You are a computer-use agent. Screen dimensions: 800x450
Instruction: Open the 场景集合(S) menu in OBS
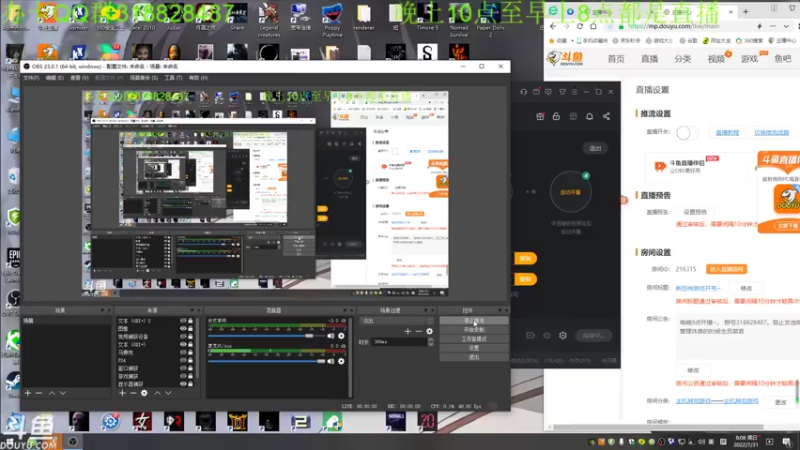pyautogui.click(x=143, y=78)
